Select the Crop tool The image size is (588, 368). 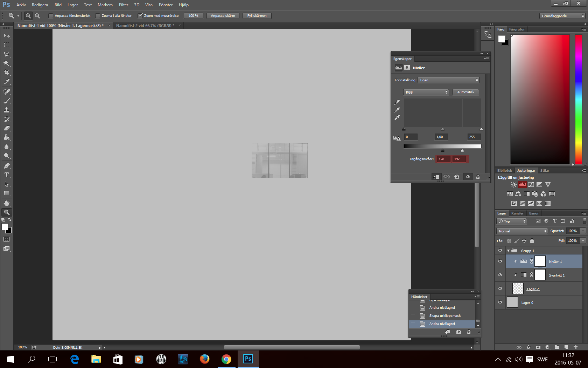7,73
